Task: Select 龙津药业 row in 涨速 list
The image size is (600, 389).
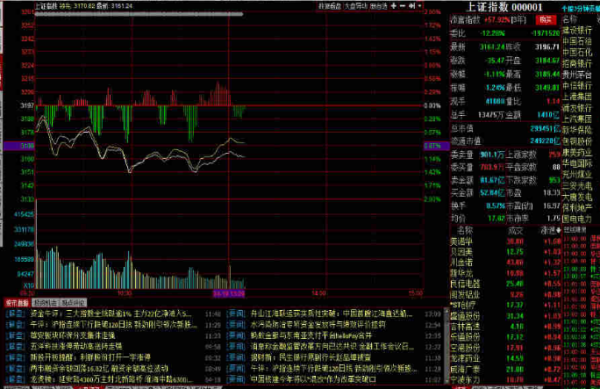Action: (x=505, y=359)
